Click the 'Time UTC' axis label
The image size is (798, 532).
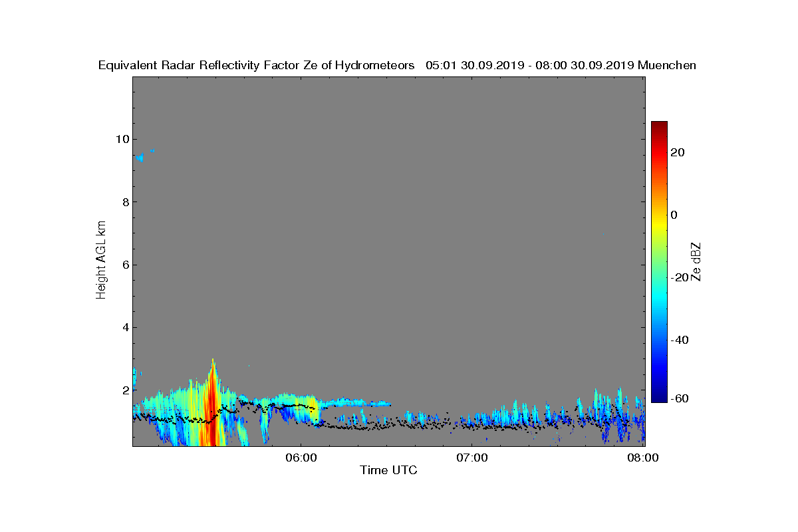point(388,470)
